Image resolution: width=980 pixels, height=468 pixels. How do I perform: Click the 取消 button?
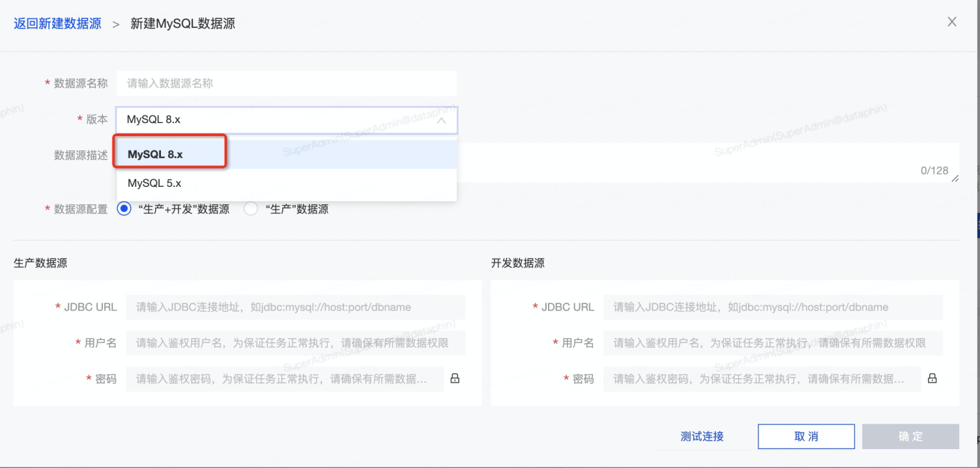[x=806, y=437]
